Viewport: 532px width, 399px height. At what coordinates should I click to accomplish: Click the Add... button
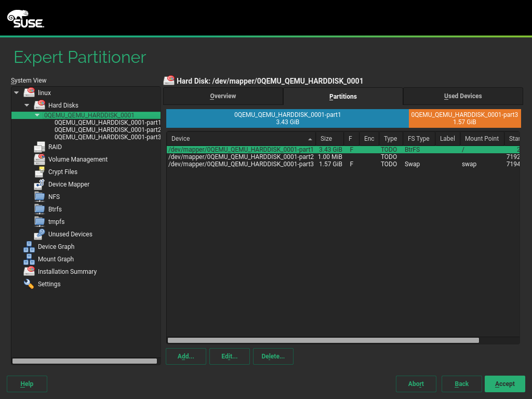pos(186,356)
